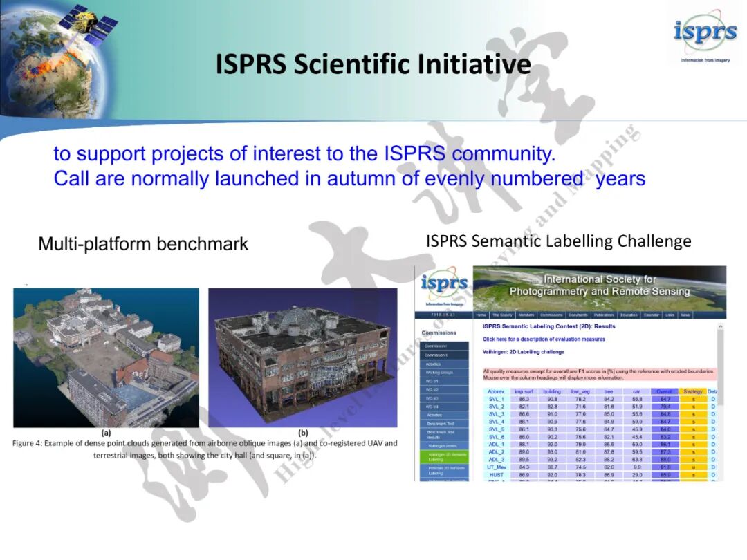The height and width of the screenshot is (560, 747).
Task: Select Commission I in the sidebar
Action: point(445,346)
